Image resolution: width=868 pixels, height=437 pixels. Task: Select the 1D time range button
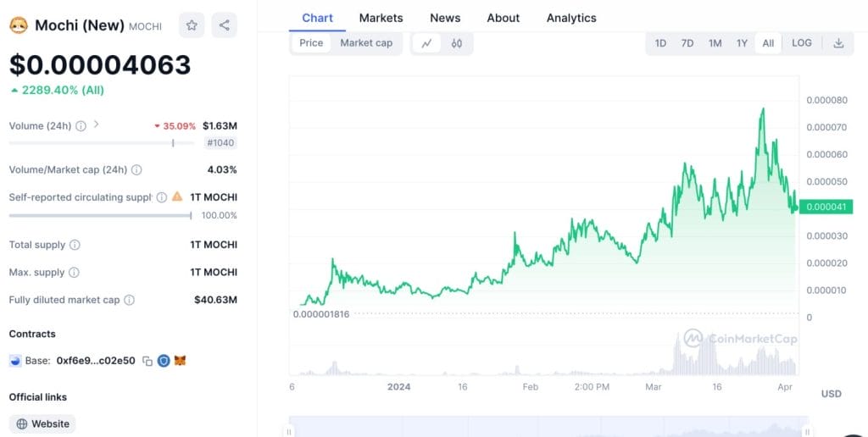point(660,43)
